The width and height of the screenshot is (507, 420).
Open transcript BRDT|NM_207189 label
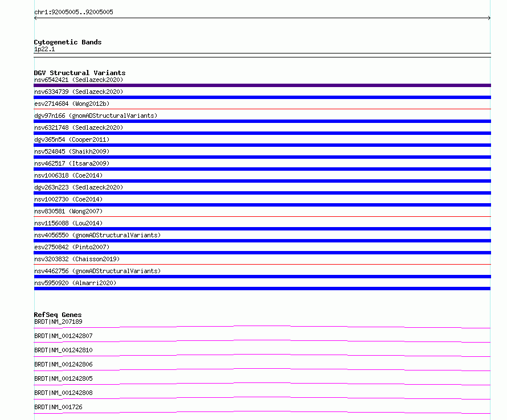58,322
